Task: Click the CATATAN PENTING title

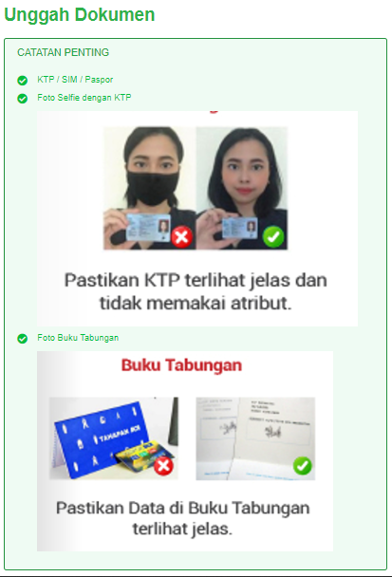Action: tap(63, 52)
